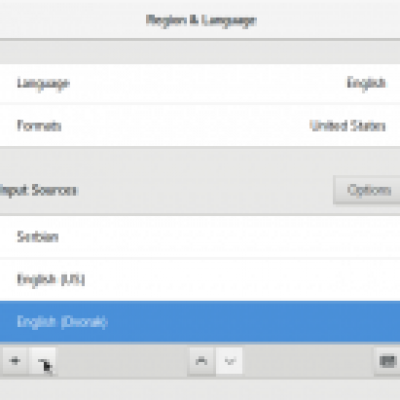The height and width of the screenshot is (400, 400).
Task: Change the United States formats value
Action: (x=348, y=126)
